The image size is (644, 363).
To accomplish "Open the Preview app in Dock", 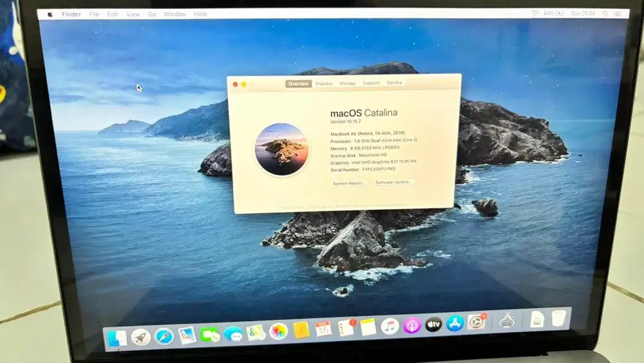I will pyautogui.click(x=187, y=335).
